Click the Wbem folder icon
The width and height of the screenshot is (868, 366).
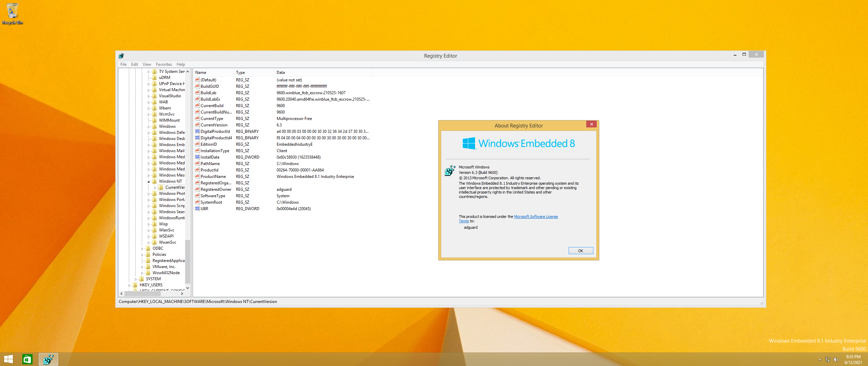coord(155,108)
